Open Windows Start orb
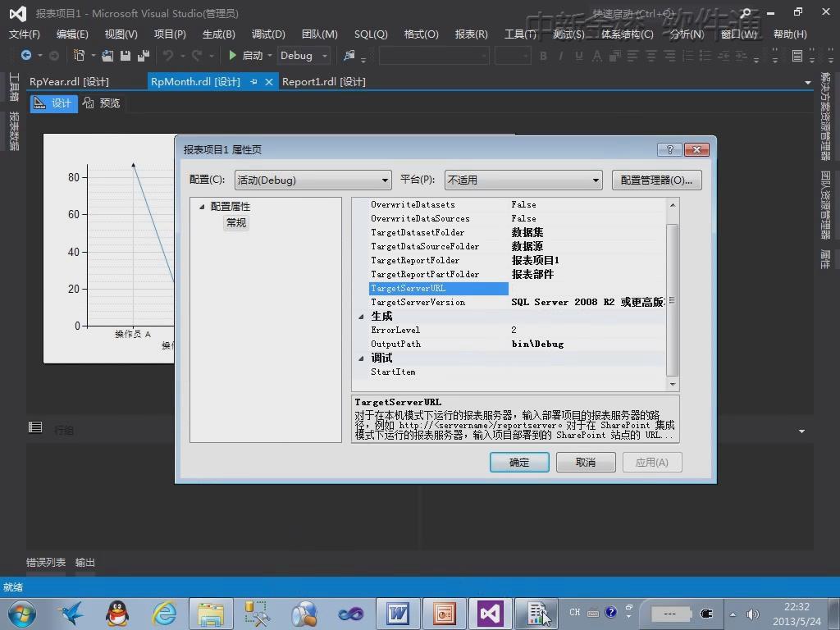 coord(21,614)
